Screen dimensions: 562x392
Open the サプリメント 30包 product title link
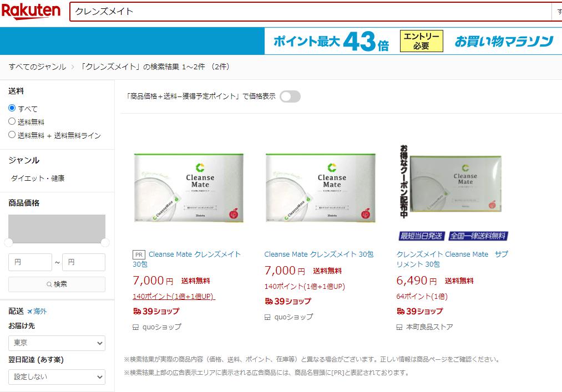pyautogui.click(x=452, y=259)
